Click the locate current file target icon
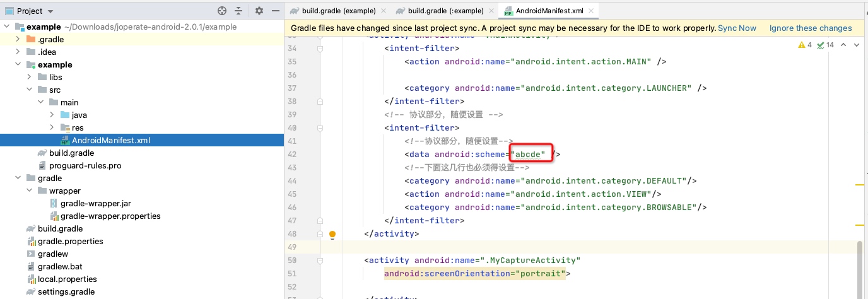Screen dimensions: 868x299 click(221, 11)
